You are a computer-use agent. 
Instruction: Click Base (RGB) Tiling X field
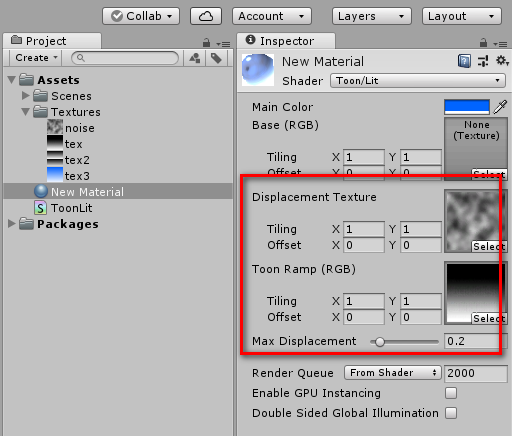click(x=364, y=157)
